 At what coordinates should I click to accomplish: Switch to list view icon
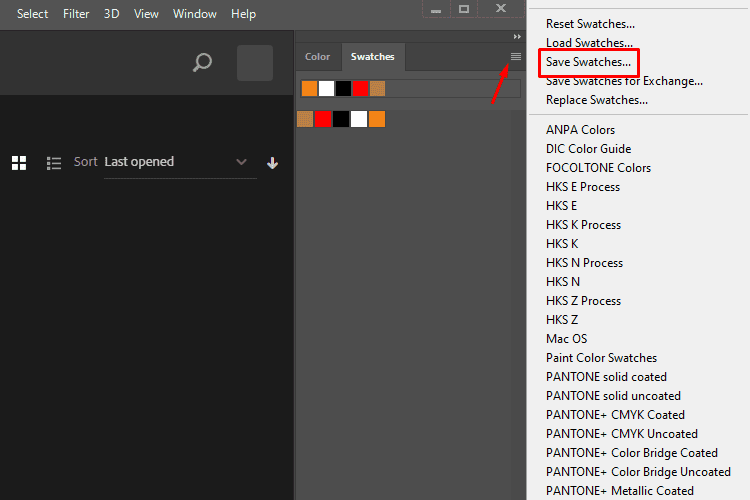coord(54,163)
